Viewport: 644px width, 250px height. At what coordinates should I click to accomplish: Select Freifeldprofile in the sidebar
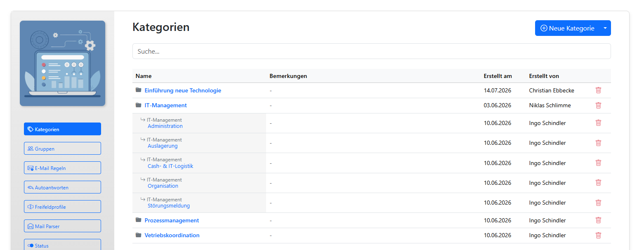click(x=62, y=207)
